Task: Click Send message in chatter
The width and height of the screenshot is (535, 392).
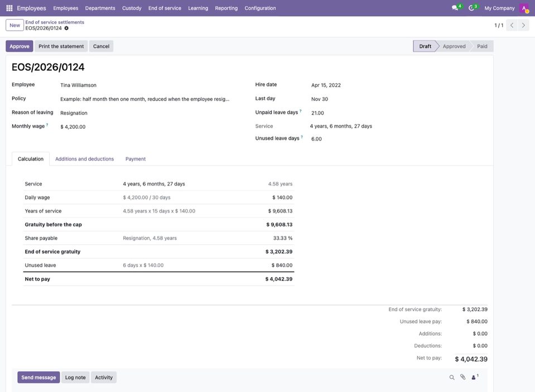Action: tap(38, 378)
